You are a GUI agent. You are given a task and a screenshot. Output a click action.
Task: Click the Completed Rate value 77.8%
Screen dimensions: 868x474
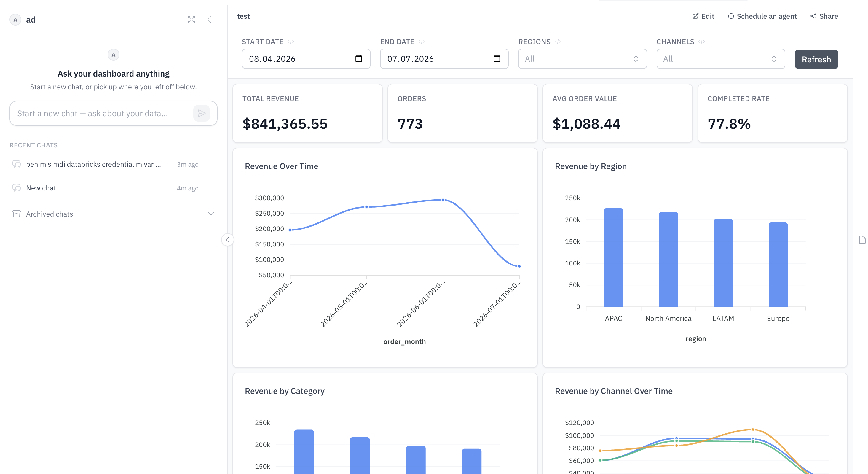(729, 124)
